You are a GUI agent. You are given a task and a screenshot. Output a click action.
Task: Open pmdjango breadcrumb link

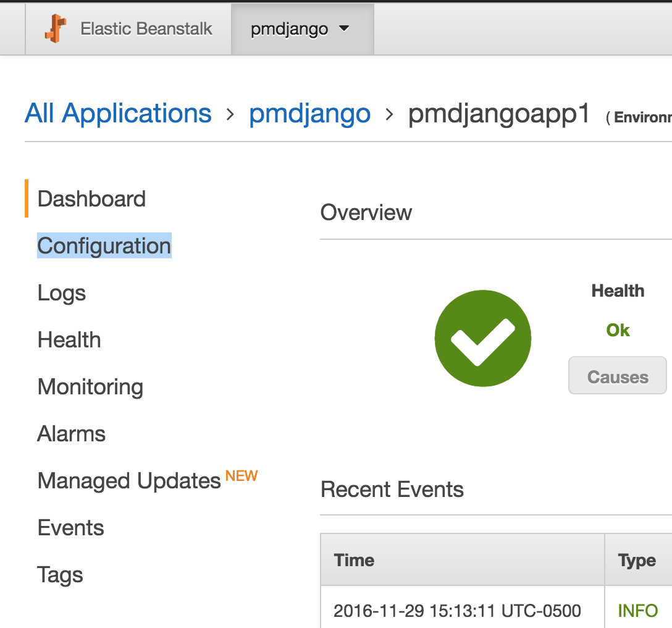pyautogui.click(x=310, y=114)
